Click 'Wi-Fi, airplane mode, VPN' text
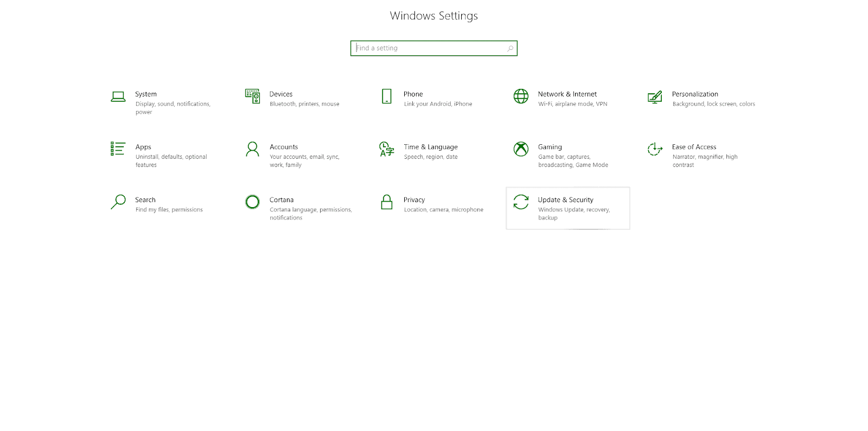The height and width of the screenshot is (431, 868). 573,104
